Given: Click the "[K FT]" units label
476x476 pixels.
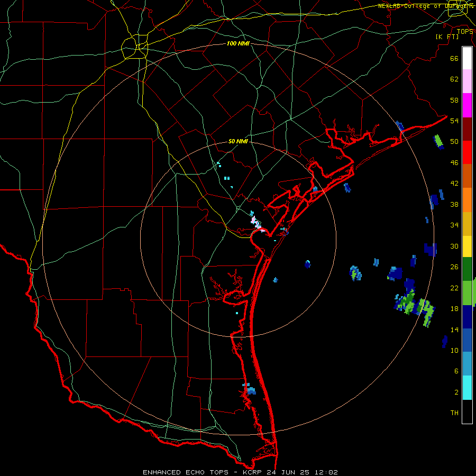Looking at the screenshot, I should 447,37.
